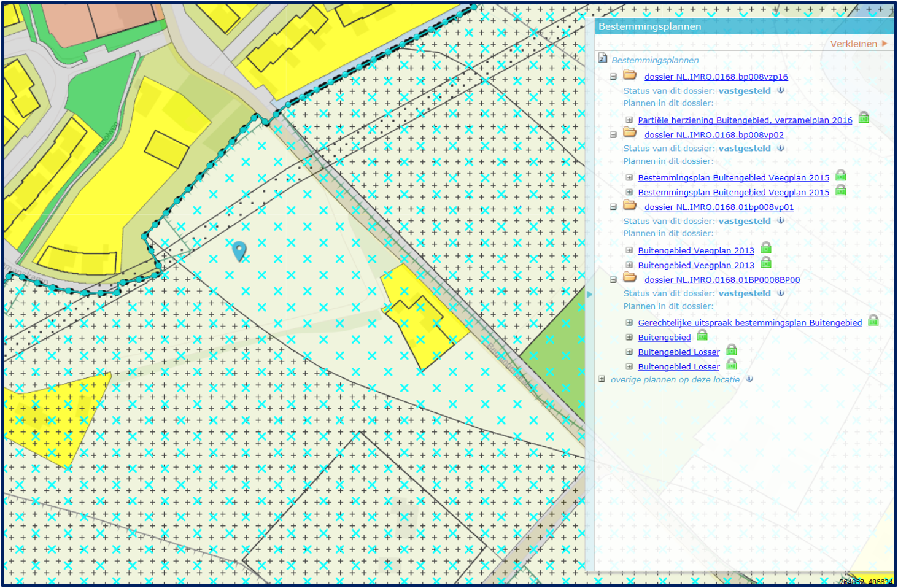This screenshot has height=588, width=898.
Task: Click green lock next to the Buitengebied plan link
Action: click(x=702, y=335)
